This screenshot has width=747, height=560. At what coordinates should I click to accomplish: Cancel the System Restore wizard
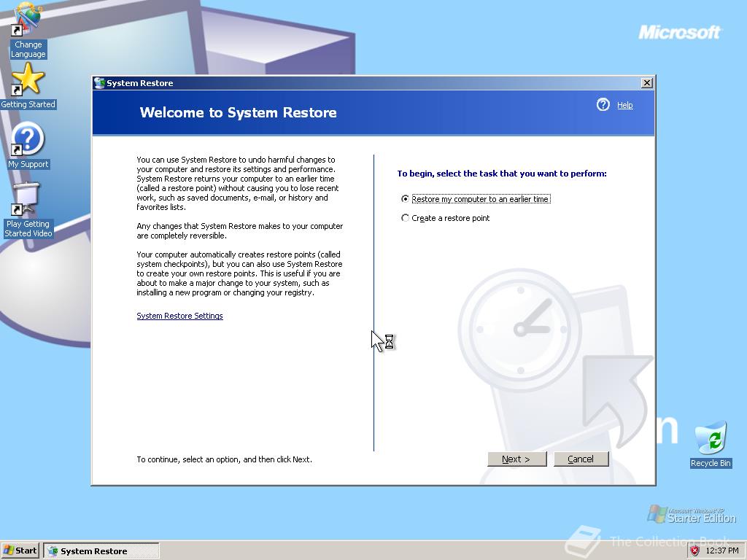581,459
